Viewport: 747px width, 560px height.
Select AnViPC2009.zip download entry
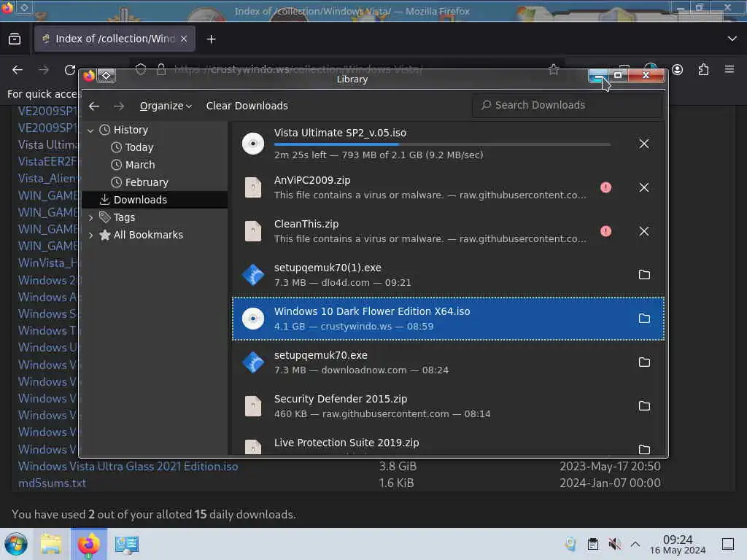[448, 187]
